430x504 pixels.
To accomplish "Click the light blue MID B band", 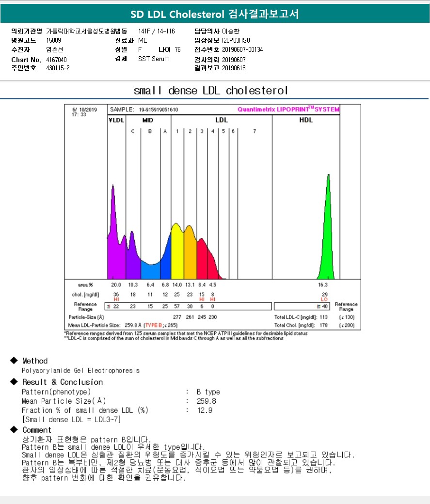I will 150,271.
